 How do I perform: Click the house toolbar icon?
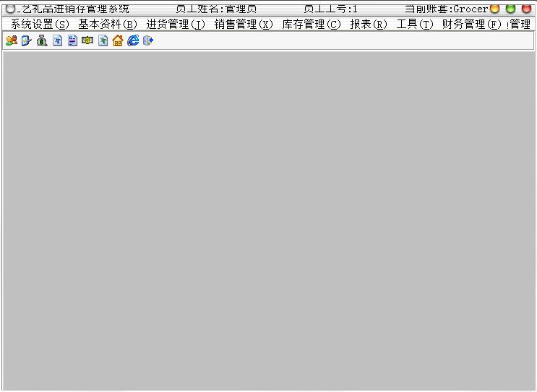(118, 40)
